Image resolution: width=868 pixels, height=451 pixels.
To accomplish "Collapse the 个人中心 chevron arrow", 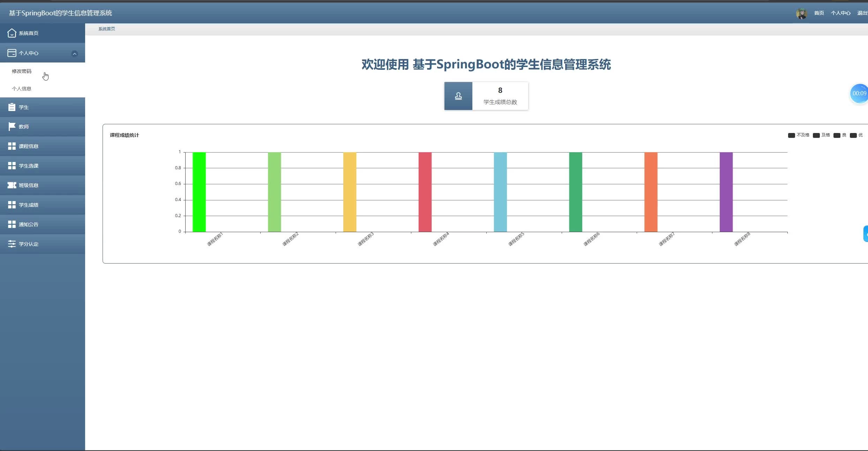I will [x=74, y=53].
